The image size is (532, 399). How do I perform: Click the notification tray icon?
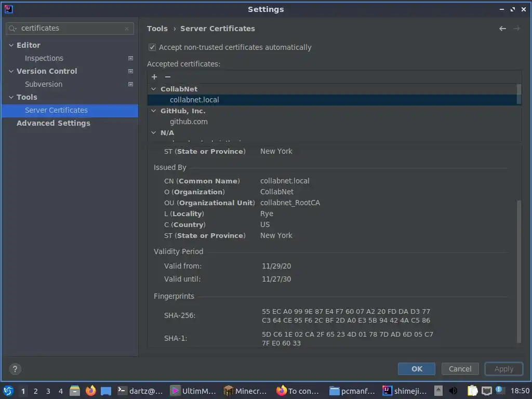tap(499, 390)
